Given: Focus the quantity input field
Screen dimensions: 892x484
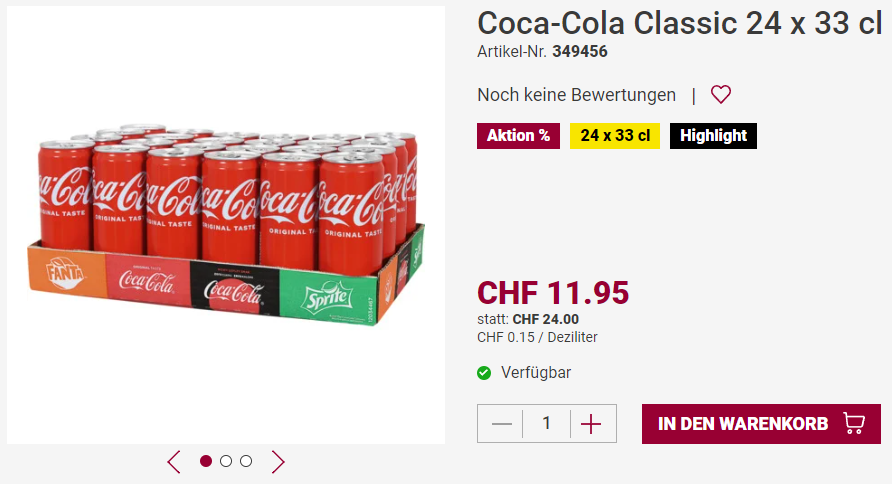Looking at the screenshot, I should point(546,424).
